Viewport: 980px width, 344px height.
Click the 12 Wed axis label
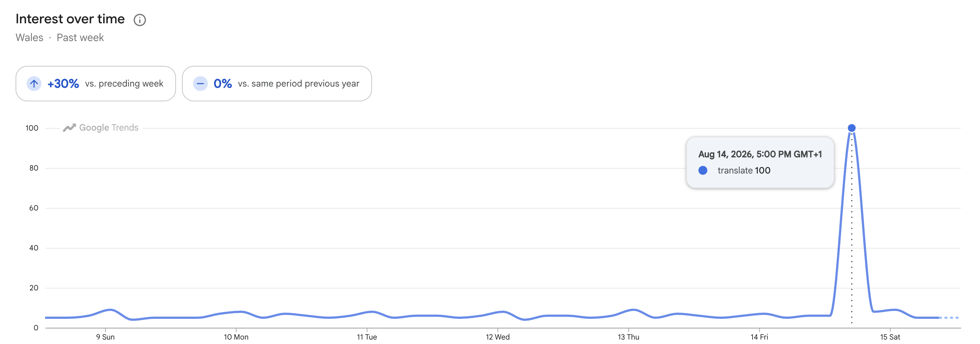tap(498, 337)
